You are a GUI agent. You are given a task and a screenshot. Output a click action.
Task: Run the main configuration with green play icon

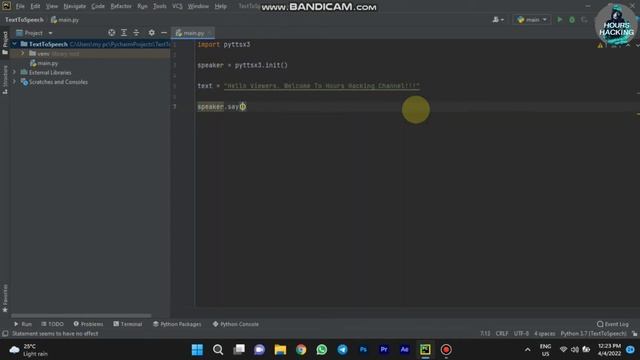560,20
